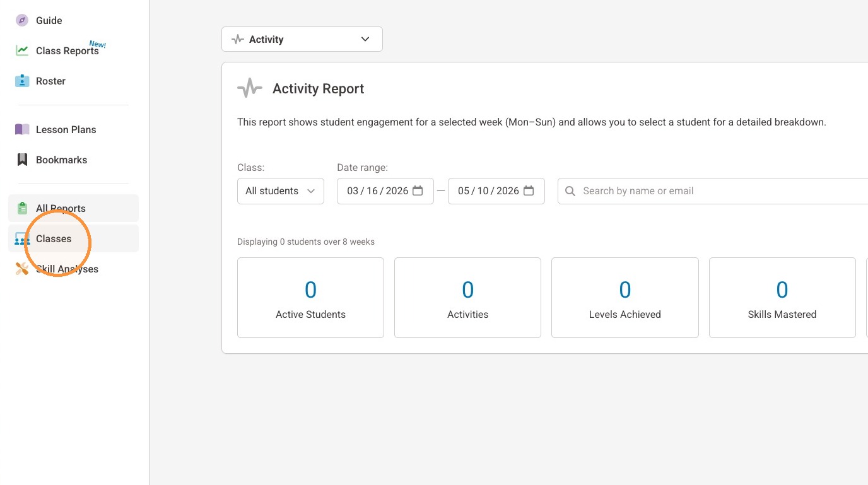868x485 pixels.
Task: Open Class Reports in the sidebar
Action: pyautogui.click(x=73, y=50)
